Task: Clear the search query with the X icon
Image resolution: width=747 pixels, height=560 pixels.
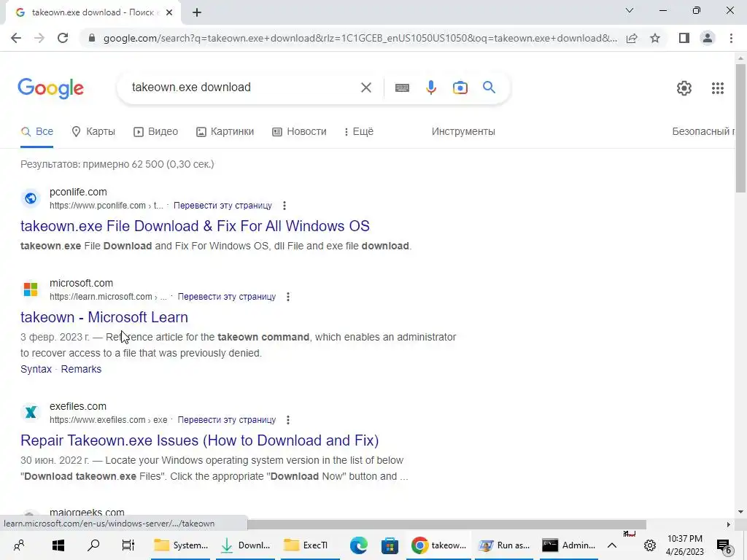Action: (366, 87)
